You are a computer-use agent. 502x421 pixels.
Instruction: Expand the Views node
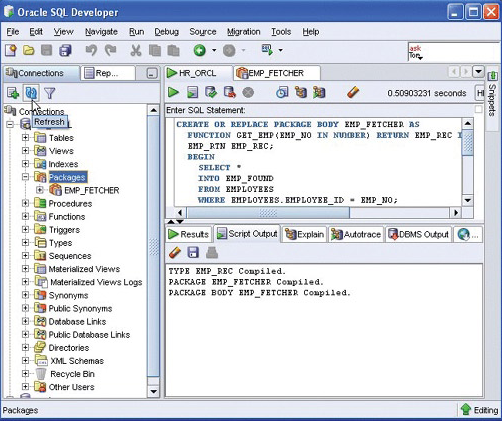click(x=25, y=151)
